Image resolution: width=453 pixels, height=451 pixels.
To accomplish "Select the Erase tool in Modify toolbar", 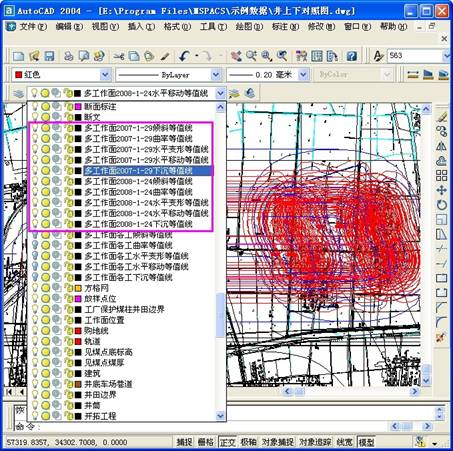I will [442, 117].
